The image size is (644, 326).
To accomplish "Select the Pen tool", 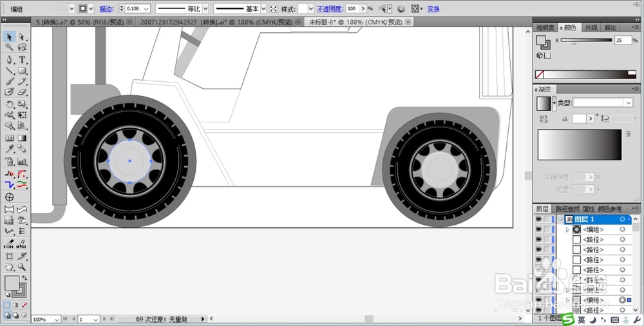I will pos(10,59).
